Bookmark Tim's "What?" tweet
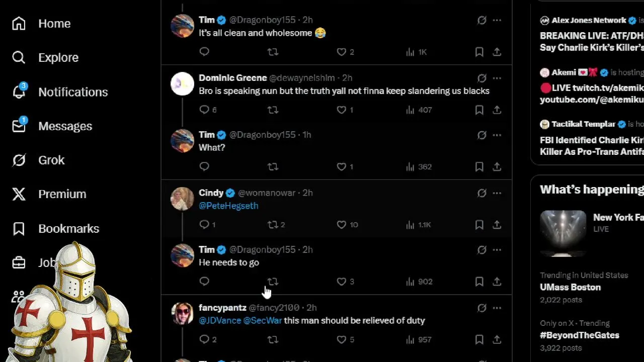The image size is (644, 362). (x=479, y=166)
